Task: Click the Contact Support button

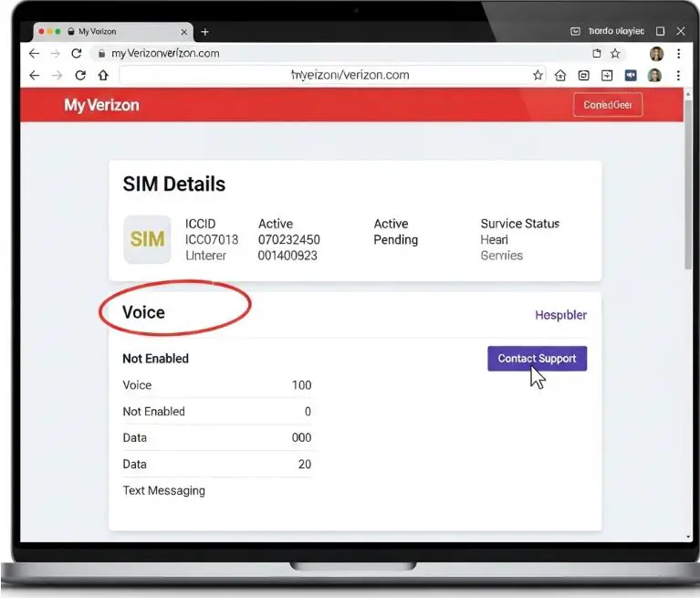Action: click(537, 359)
